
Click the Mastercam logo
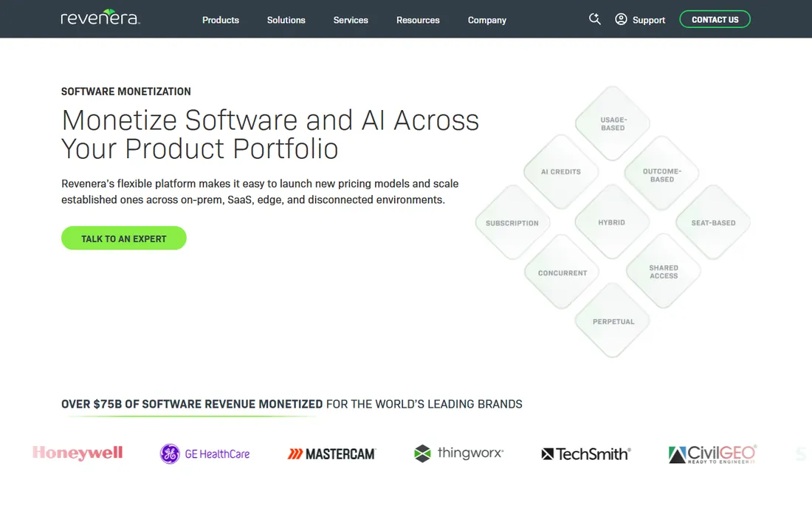(x=331, y=453)
